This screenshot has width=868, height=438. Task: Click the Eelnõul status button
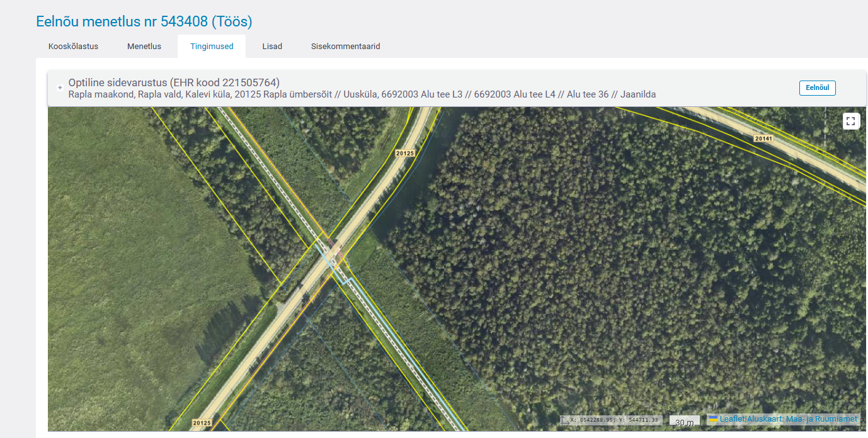(817, 88)
